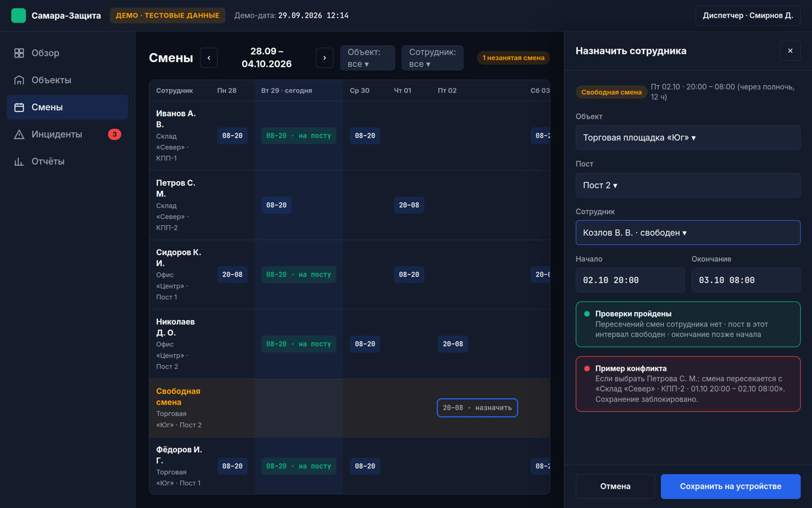
Task: Click the Инциденты warning triangle icon
Action: (x=19, y=134)
